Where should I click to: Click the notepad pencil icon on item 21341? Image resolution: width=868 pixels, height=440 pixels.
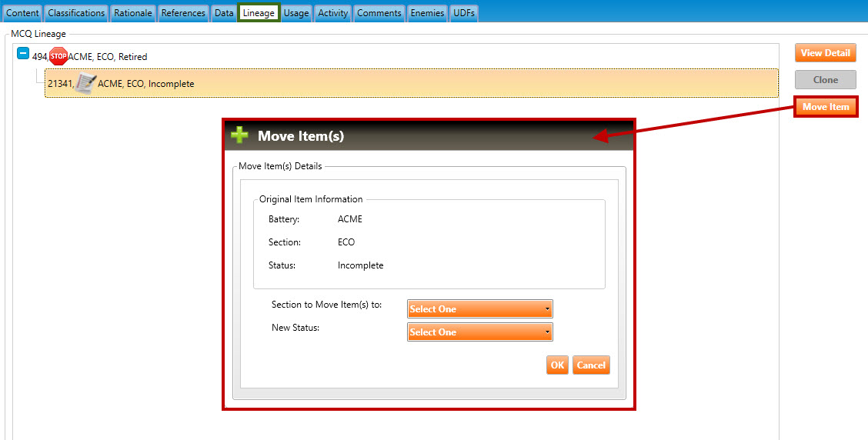coord(85,84)
